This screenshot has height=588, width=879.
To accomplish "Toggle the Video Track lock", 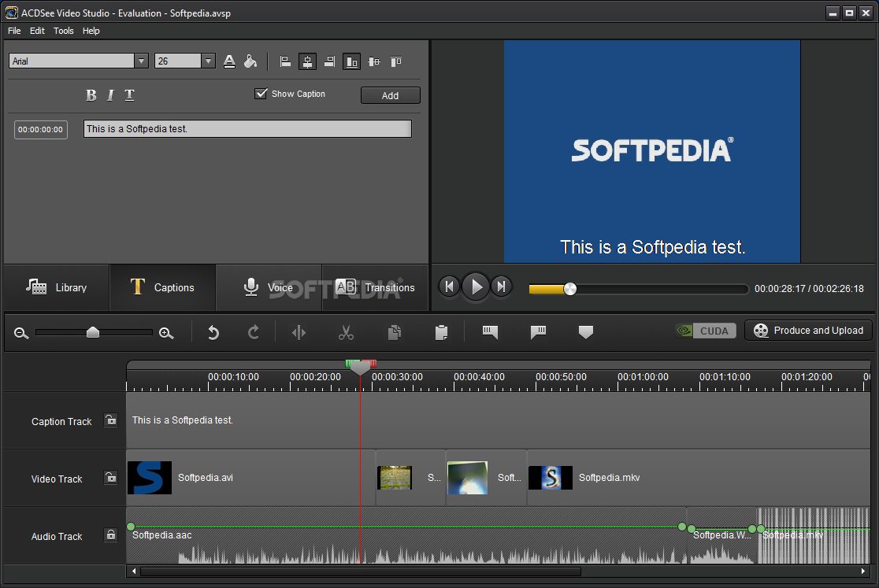I will [111, 478].
